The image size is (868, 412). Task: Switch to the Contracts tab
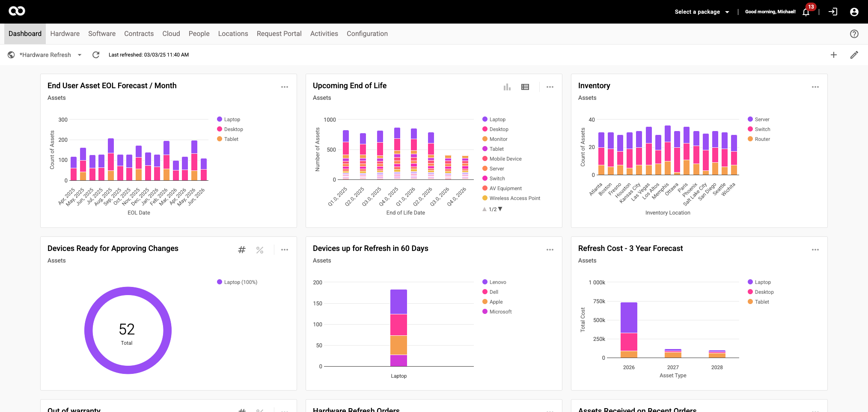(x=139, y=34)
